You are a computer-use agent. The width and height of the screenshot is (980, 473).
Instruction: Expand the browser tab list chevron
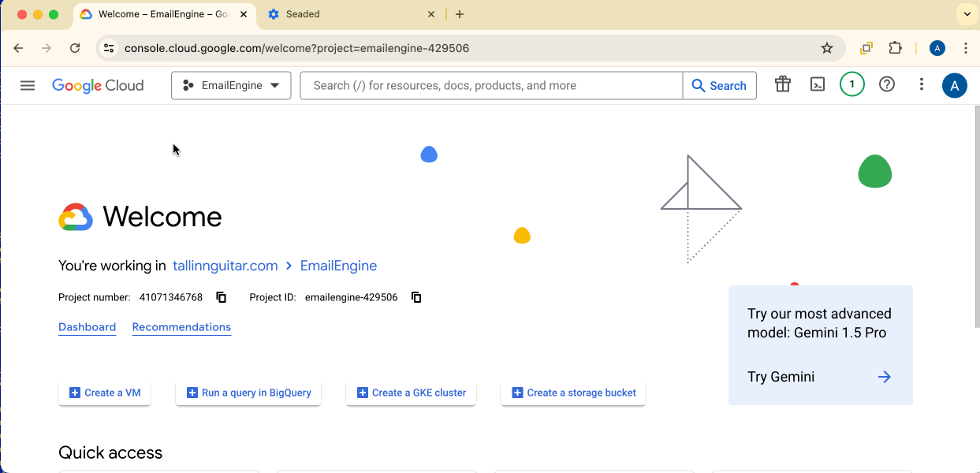coord(967,13)
